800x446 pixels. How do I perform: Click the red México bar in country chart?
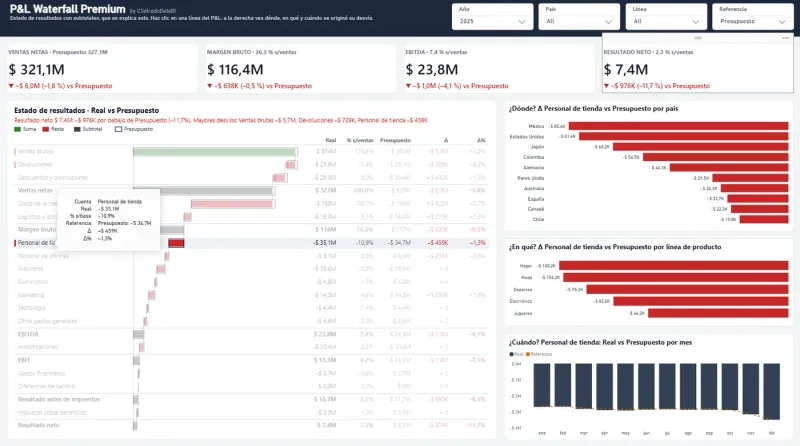click(x=679, y=126)
